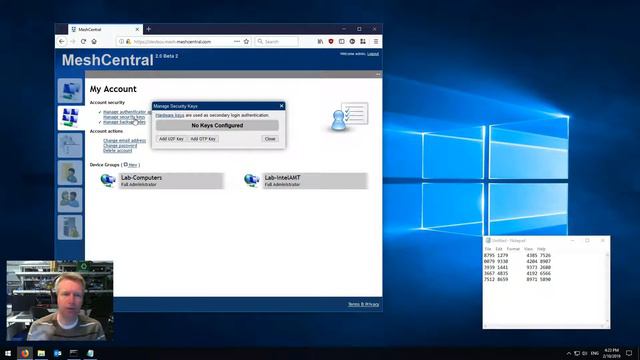Viewport: 640px width, 360px height.
Task: Open a new Firefox tab
Action: [x=149, y=29]
